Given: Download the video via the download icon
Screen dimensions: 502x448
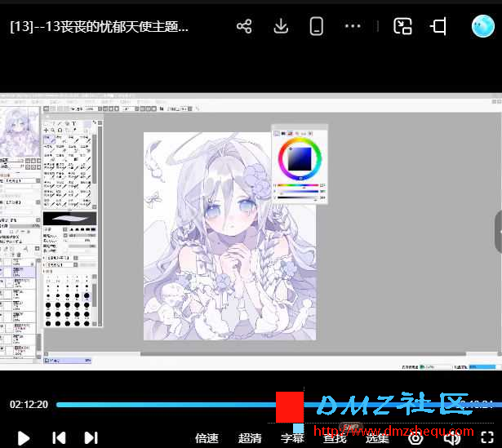Looking at the screenshot, I should pos(281,26).
